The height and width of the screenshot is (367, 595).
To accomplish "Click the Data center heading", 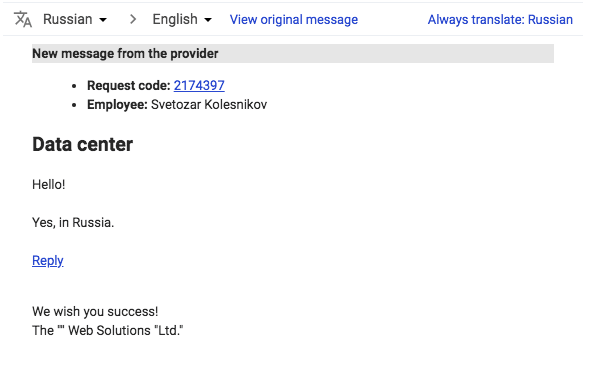I will coord(82,145).
